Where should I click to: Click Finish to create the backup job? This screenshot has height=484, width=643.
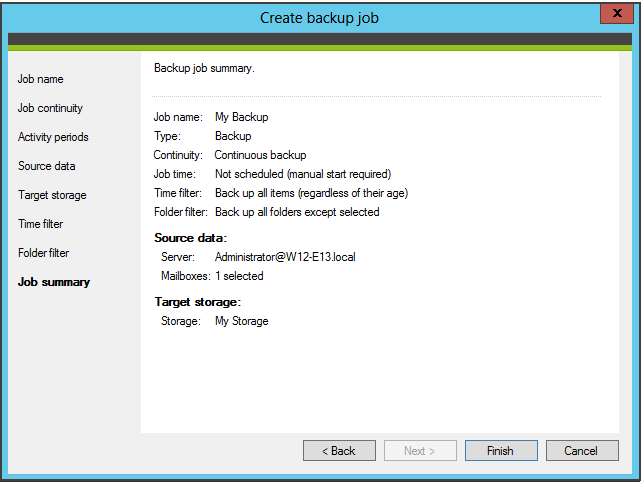(x=500, y=451)
